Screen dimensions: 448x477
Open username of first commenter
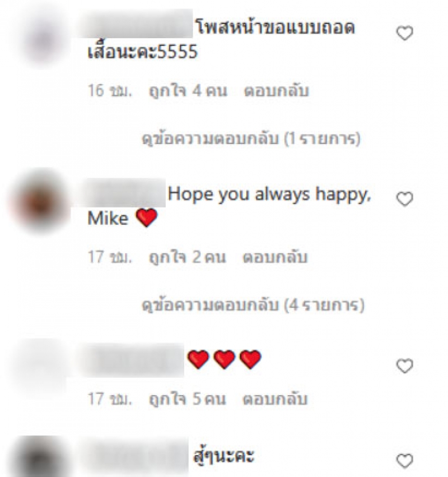[x=136, y=24]
